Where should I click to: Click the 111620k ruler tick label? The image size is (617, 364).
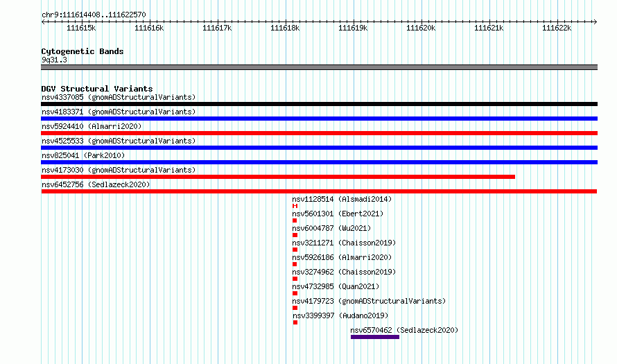(x=421, y=28)
